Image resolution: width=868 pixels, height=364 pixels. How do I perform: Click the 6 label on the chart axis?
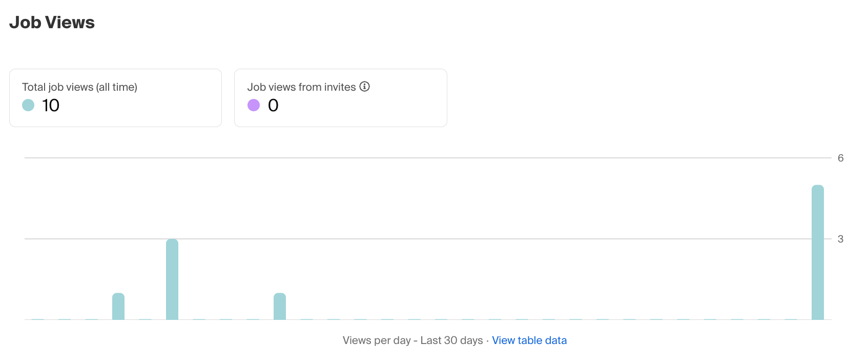pos(840,158)
